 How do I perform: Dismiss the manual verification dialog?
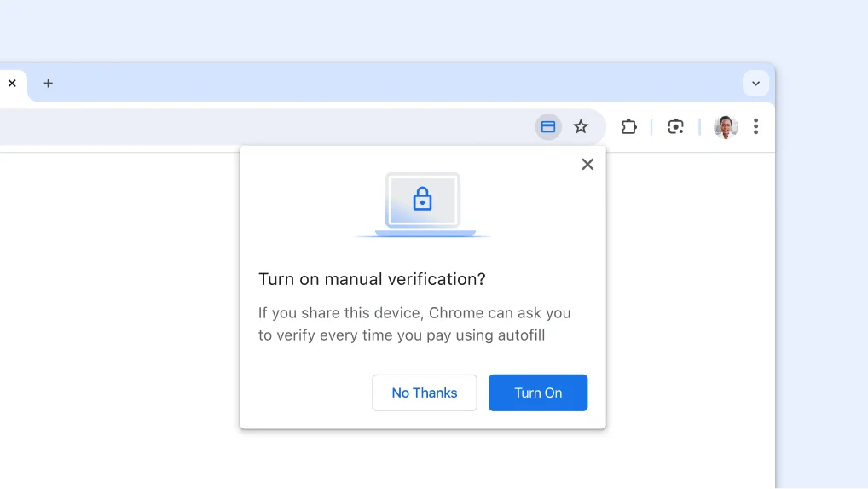587,165
